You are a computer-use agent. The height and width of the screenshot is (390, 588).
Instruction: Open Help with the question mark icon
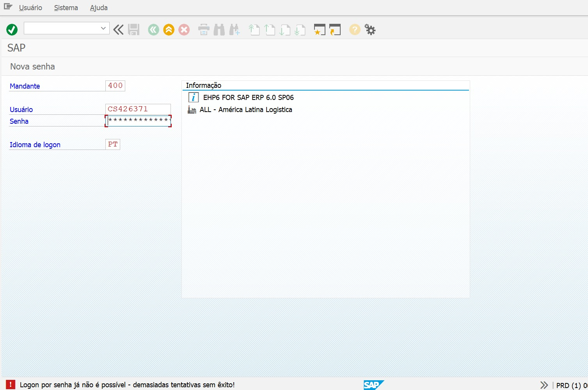(x=355, y=30)
